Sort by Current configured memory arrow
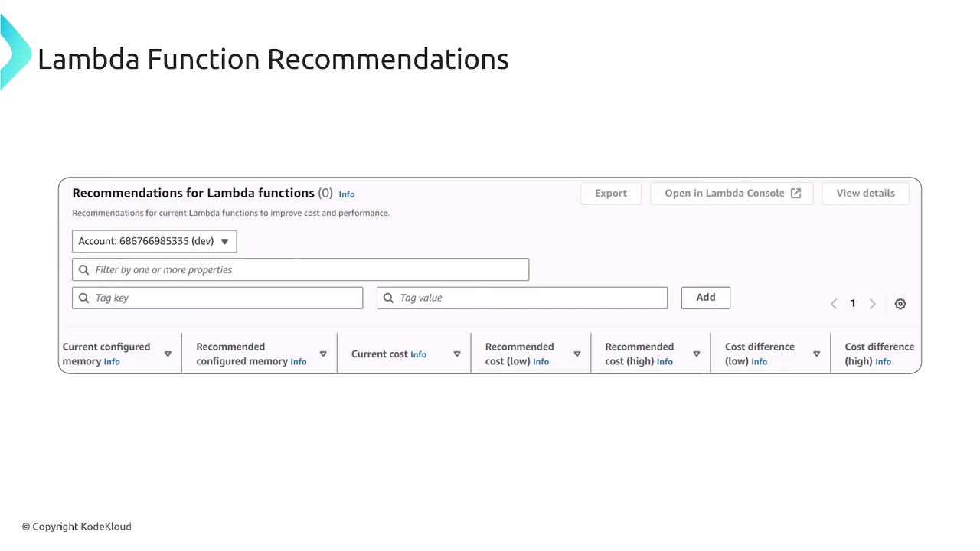 [x=168, y=354]
